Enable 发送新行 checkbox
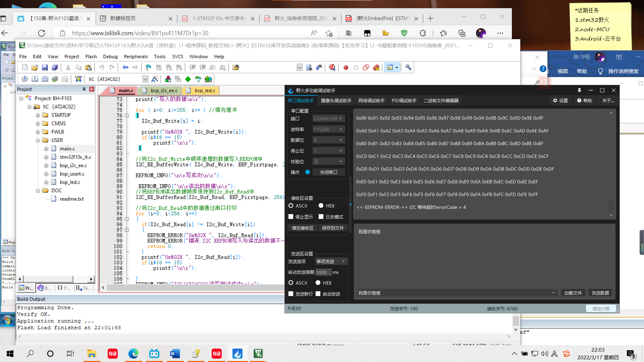This screenshot has width=644, height=362. (291, 294)
